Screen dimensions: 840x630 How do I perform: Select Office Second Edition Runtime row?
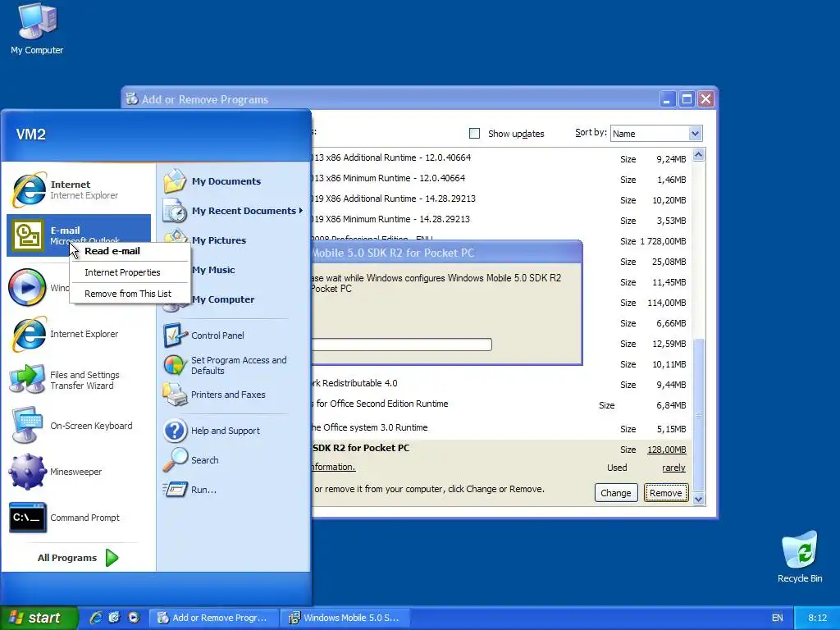pyautogui.click(x=501, y=404)
